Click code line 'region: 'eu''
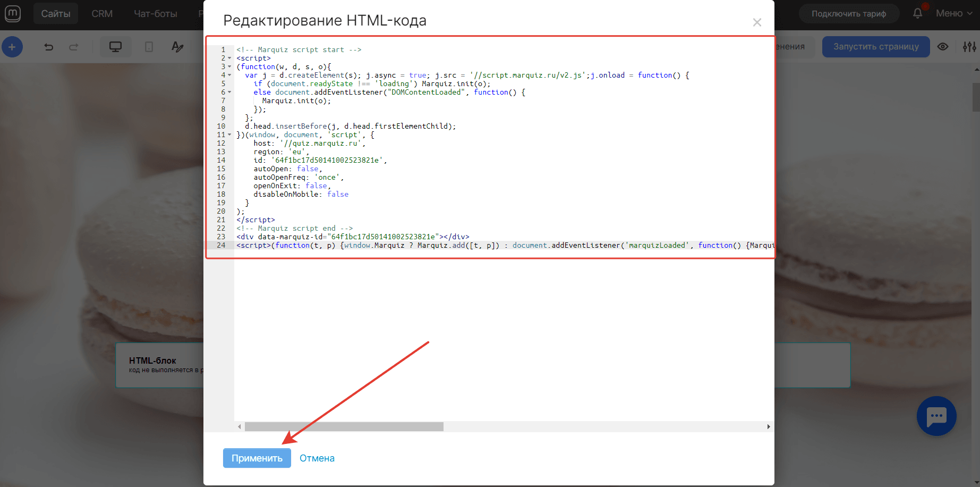This screenshot has width=980, height=487. pos(282,152)
